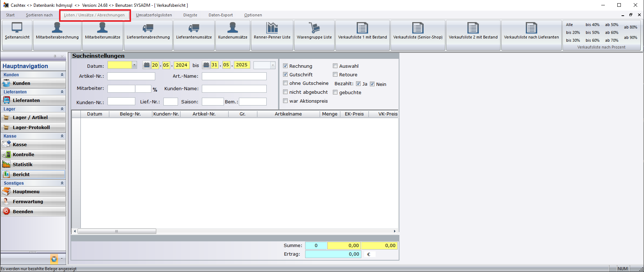Tick the 'ohne Gutscheine' checkbox
This screenshot has width=644, height=272.
(286, 83)
